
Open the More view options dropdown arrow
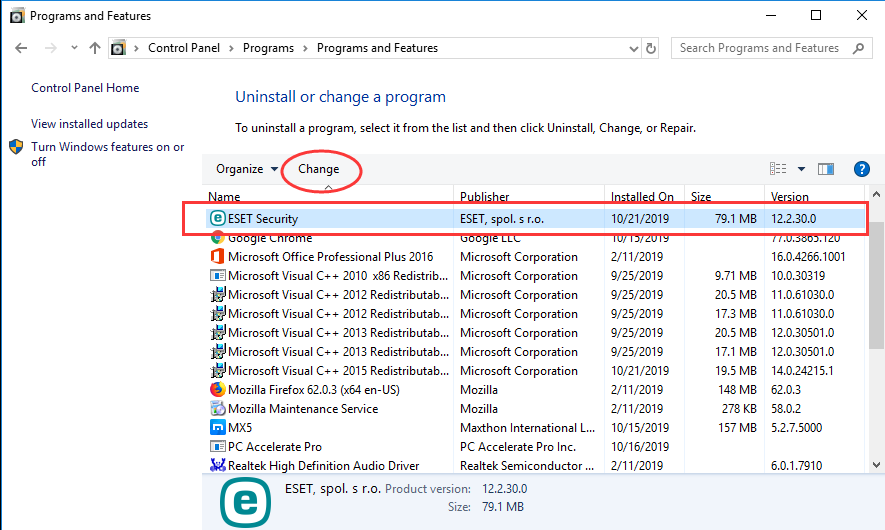tap(801, 169)
